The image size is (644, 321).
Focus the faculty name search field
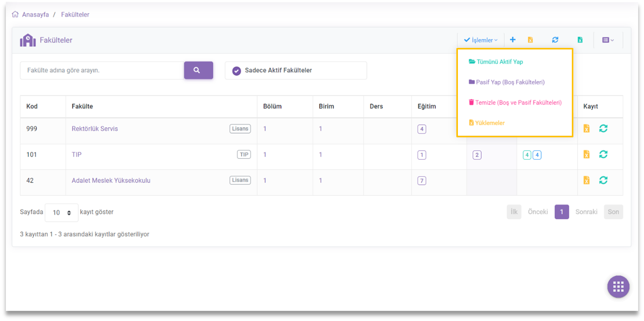(x=102, y=70)
